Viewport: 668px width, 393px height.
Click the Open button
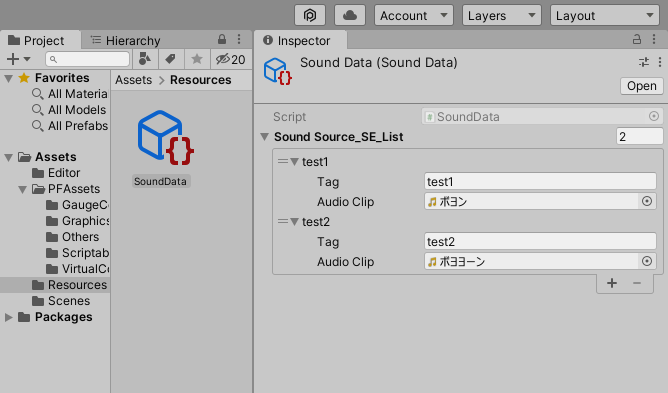point(642,86)
